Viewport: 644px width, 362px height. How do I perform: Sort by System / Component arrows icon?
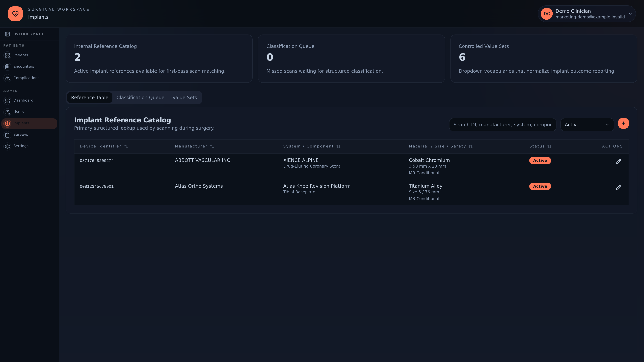click(x=338, y=146)
